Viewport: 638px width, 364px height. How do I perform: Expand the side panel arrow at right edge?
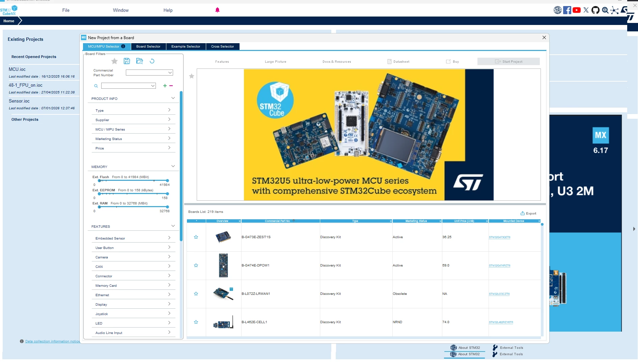(x=634, y=229)
